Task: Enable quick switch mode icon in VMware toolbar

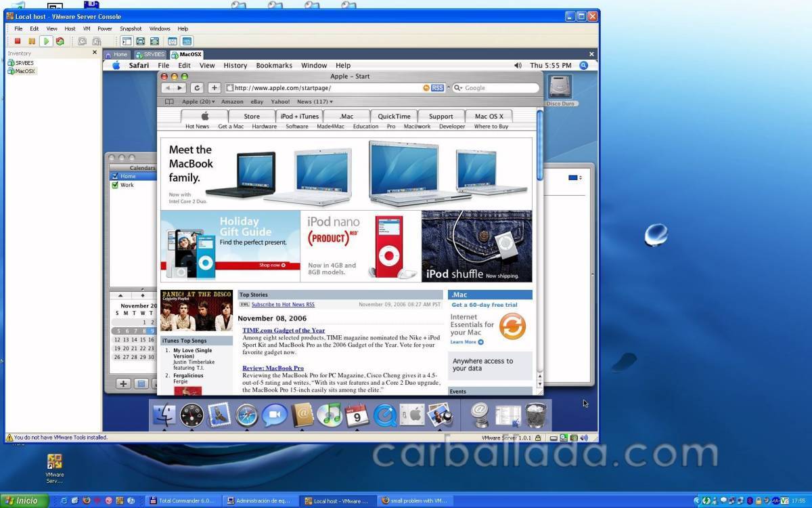Action: click(x=155, y=41)
